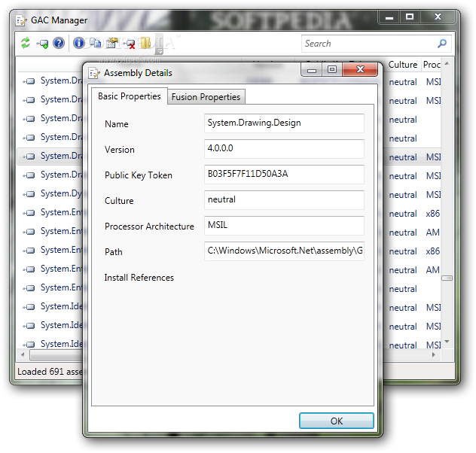This screenshot has width=476, height=453.
Task: Click the 'Public Key Token' label
Action: coord(139,175)
